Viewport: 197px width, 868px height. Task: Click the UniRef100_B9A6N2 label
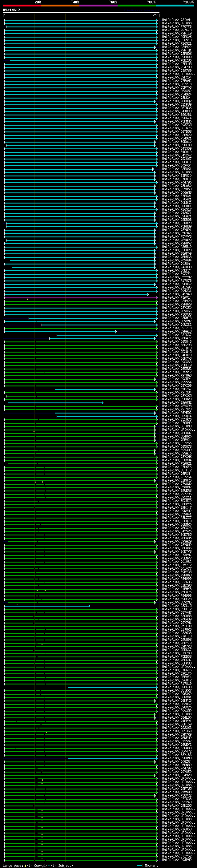[177, 403]
